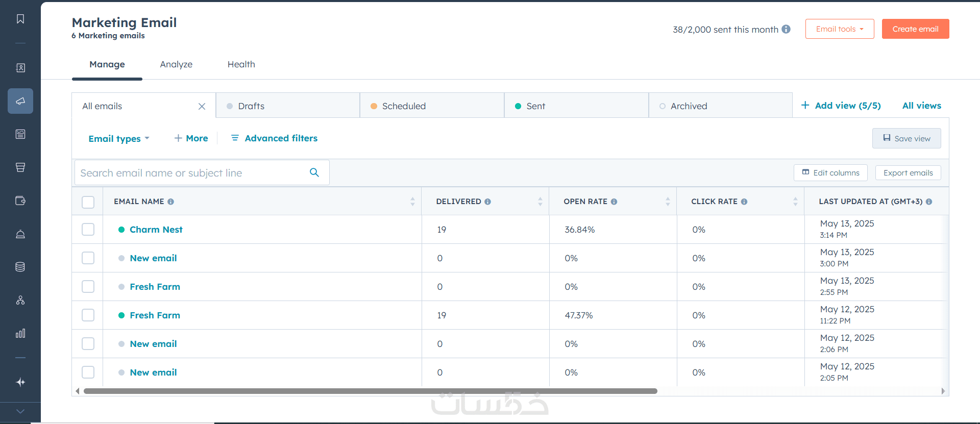Open the Service bell icon in sidebar

[20, 234]
